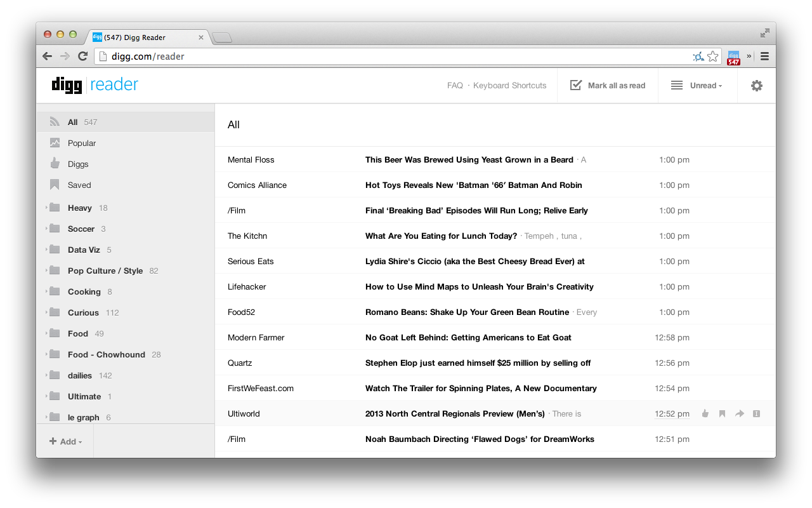Open the Keyboard Shortcuts link
This screenshot has width=812, height=508.
coord(509,86)
